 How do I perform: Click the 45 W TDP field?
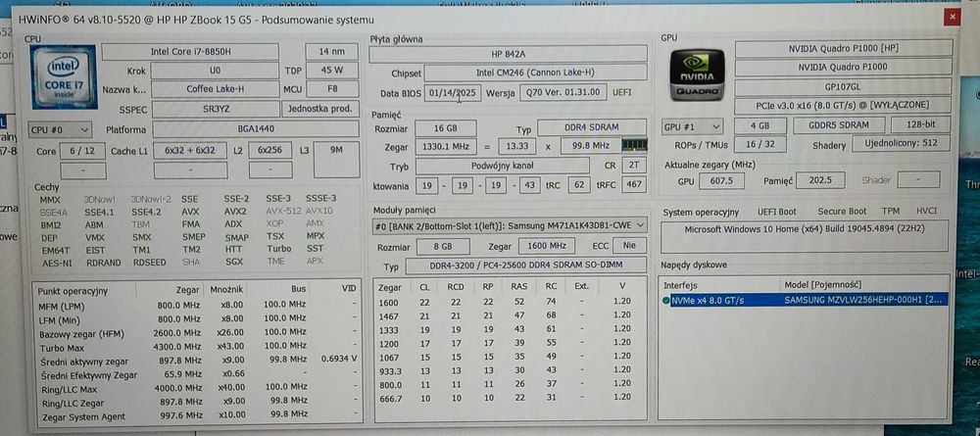pos(331,70)
